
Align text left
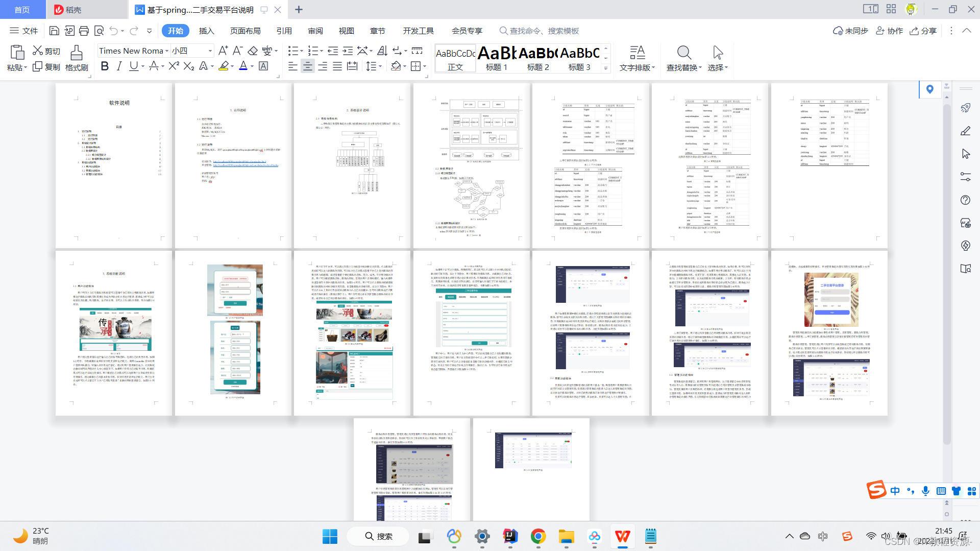tap(293, 66)
